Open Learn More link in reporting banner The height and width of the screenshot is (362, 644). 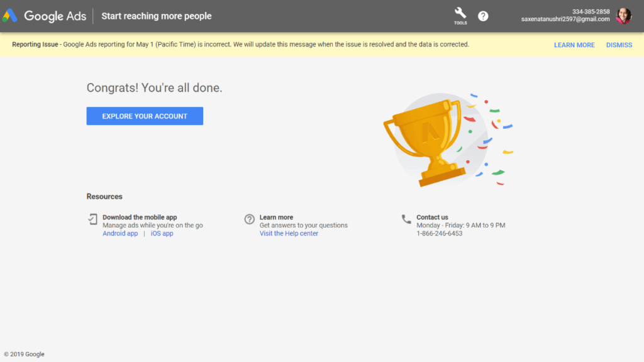(574, 45)
